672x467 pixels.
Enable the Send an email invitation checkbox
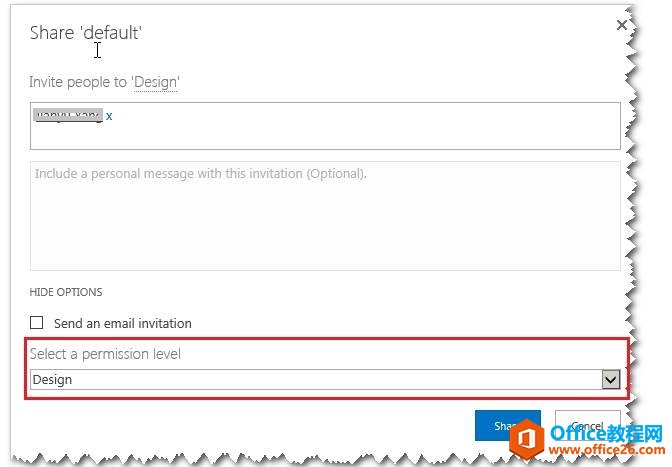point(37,323)
